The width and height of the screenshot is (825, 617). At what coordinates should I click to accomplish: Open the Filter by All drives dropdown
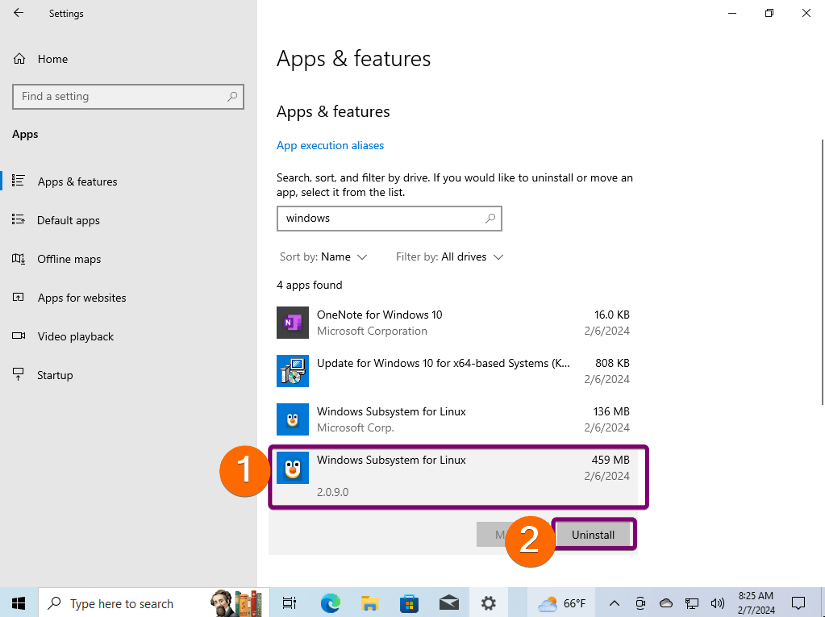point(450,257)
